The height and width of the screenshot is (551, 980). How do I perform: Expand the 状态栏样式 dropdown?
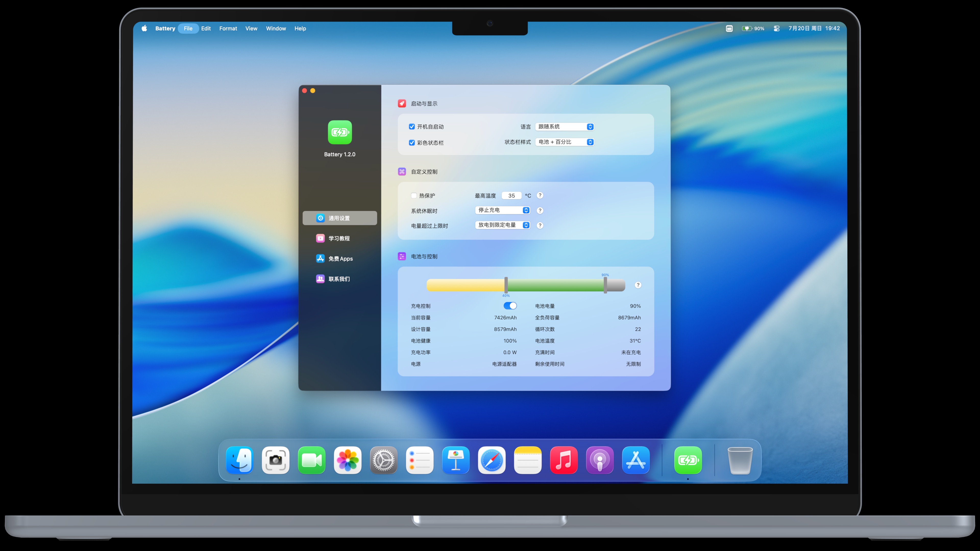pos(565,142)
